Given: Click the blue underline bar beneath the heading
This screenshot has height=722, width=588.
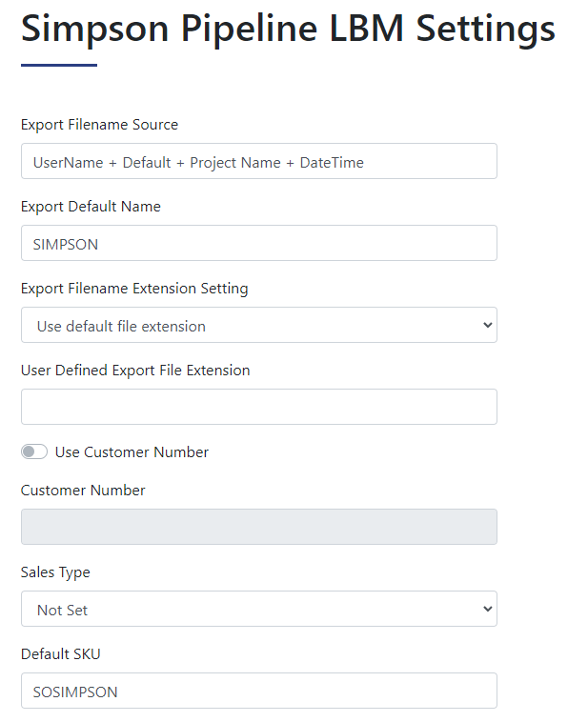Looking at the screenshot, I should pyautogui.click(x=59, y=66).
